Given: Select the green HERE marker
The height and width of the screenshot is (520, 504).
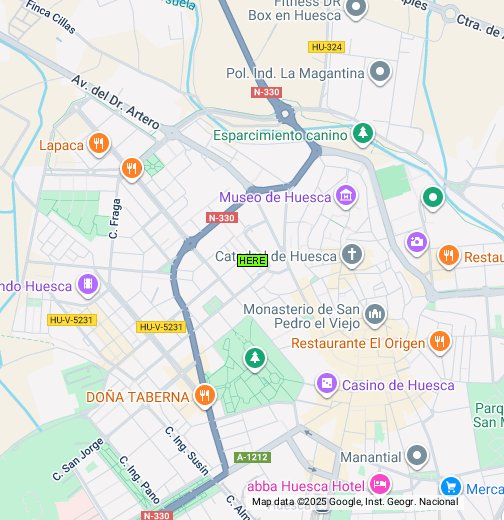Looking at the screenshot, I should click(x=252, y=260).
